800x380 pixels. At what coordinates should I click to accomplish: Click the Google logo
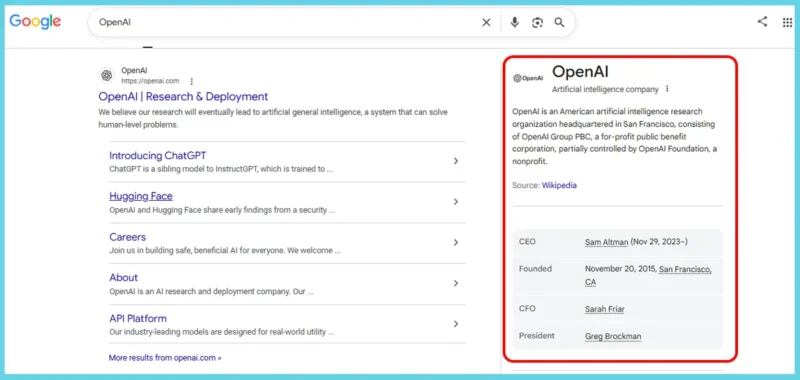click(x=35, y=21)
